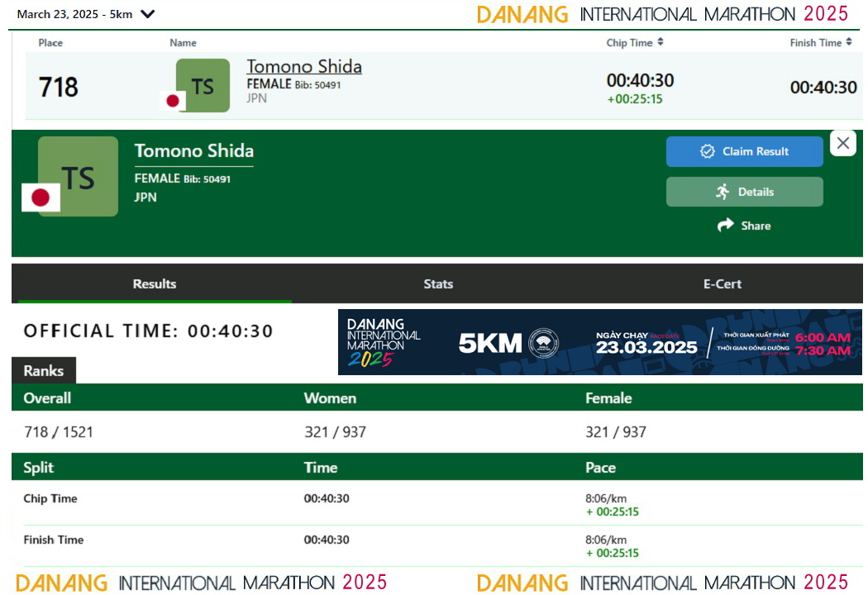Image resolution: width=868 pixels, height=595 pixels.
Task: Close the runner detail panel
Action: (842, 143)
